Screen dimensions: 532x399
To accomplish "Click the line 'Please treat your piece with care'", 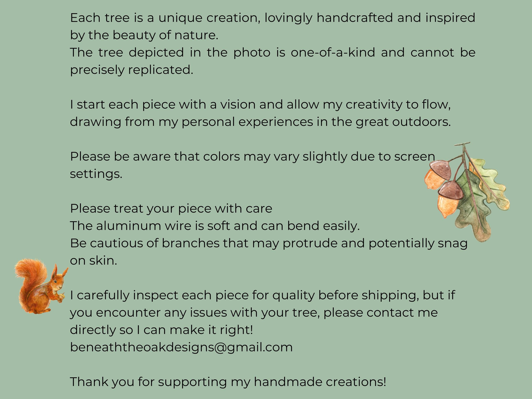I will [171, 208].
